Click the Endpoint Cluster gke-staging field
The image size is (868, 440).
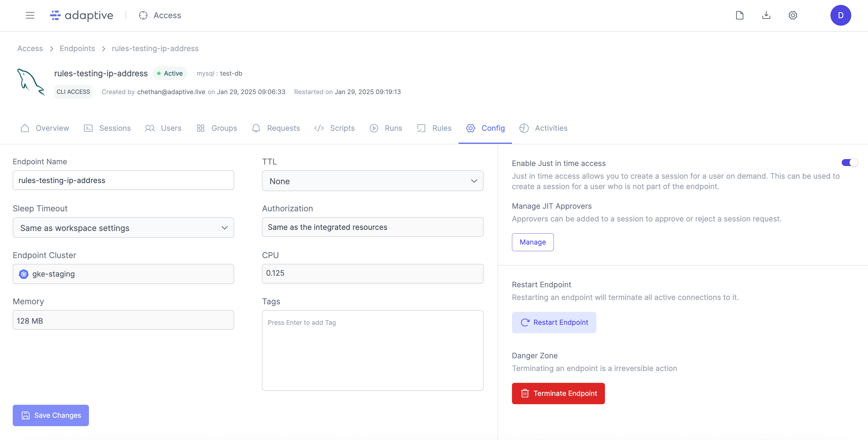[123, 274]
